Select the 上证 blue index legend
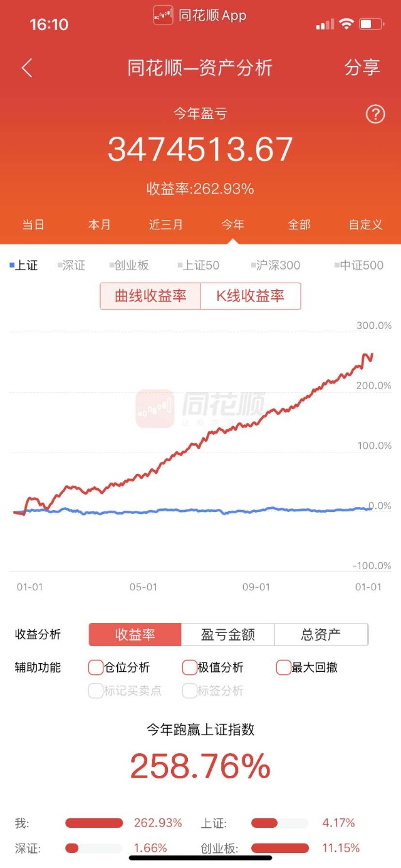Viewport: 401px width, 868px height. (24, 265)
